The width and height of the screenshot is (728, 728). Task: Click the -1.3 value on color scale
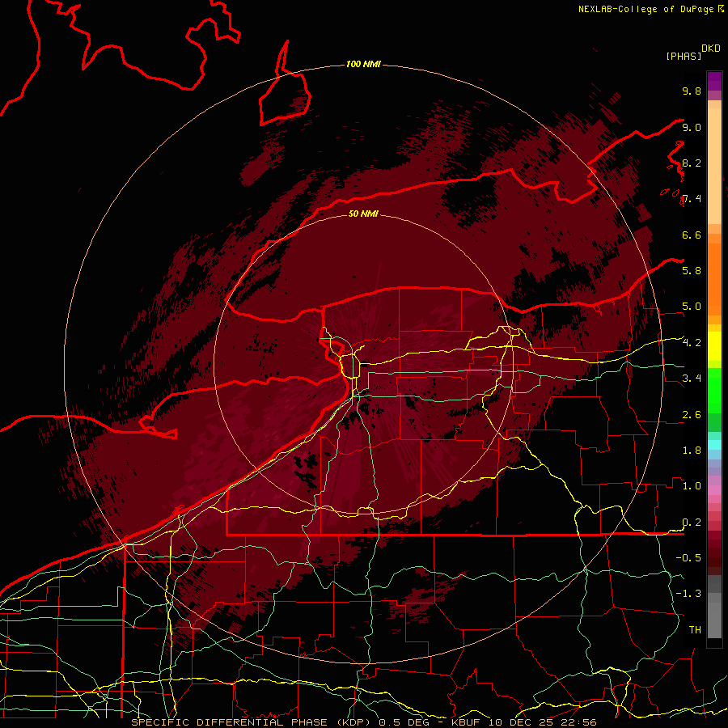click(688, 594)
